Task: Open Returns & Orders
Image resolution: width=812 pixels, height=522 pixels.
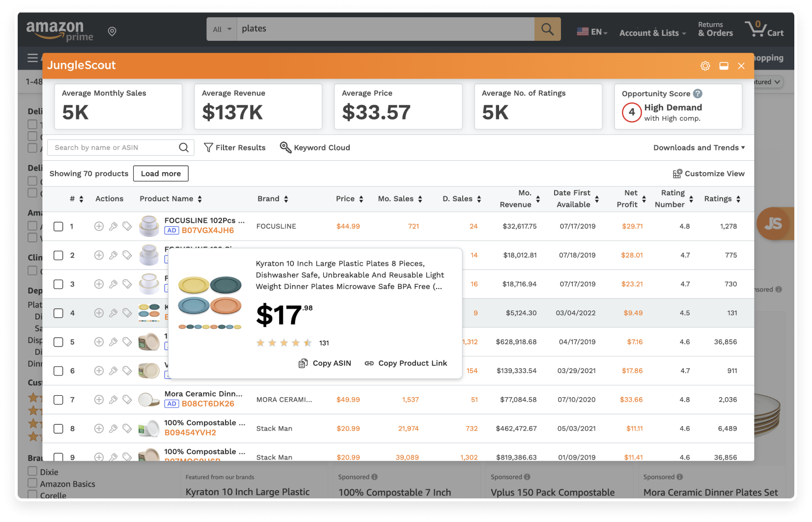Action: tap(715, 29)
